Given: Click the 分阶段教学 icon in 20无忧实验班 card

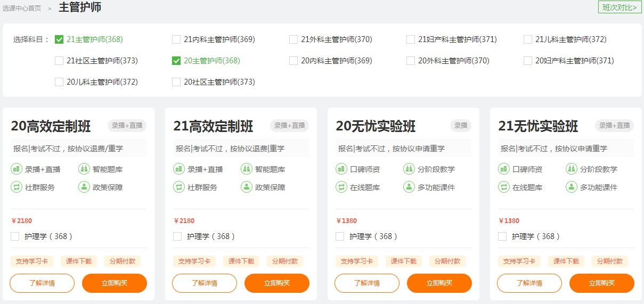Looking at the screenshot, I should [x=409, y=169].
